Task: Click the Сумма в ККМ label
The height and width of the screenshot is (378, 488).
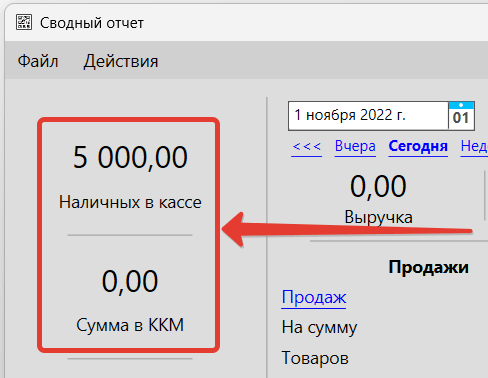Action: click(130, 325)
